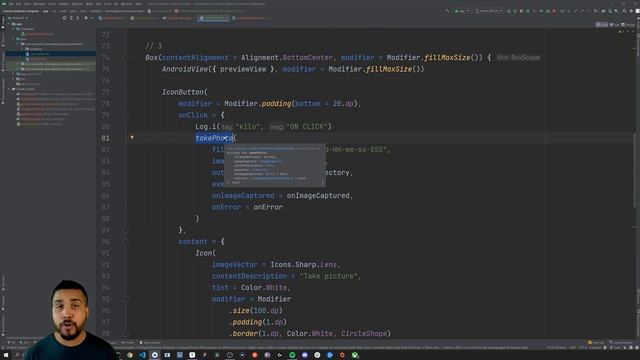The height and width of the screenshot is (360, 640).
Task: Click Icons.Sharp.Lens on line 92
Action: pyautogui.click(x=304, y=264)
